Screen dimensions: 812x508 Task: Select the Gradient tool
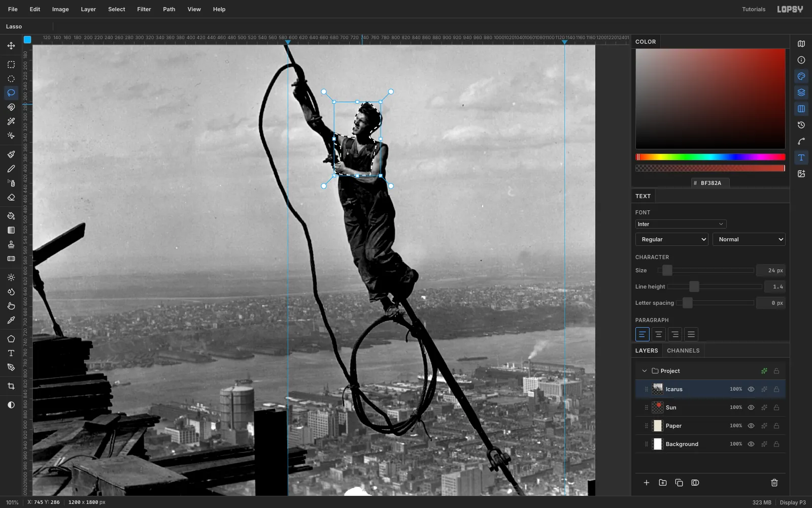(x=11, y=230)
